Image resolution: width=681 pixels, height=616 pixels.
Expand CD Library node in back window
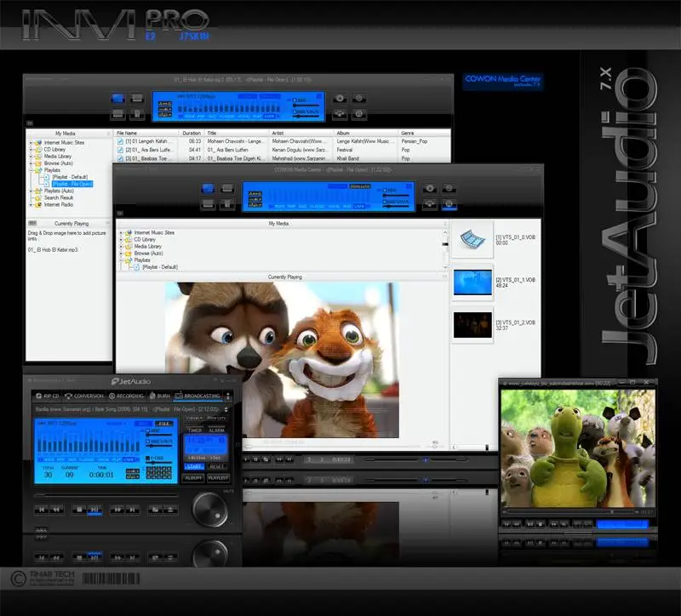[31, 150]
